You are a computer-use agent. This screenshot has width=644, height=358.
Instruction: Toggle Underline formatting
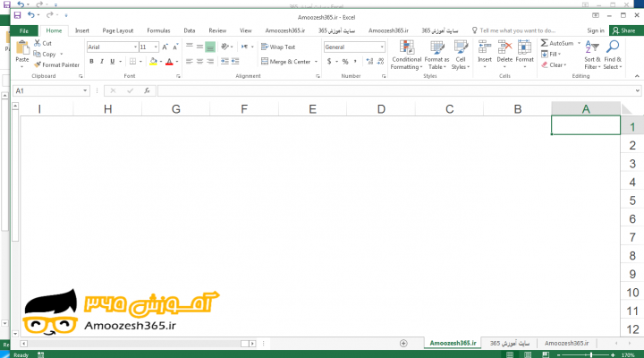coord(112,61)
